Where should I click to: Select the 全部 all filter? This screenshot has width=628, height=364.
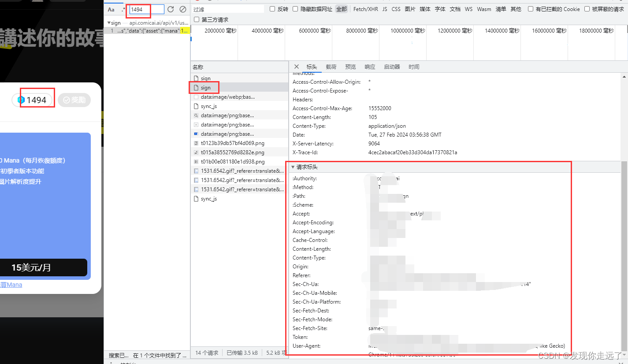342,9
